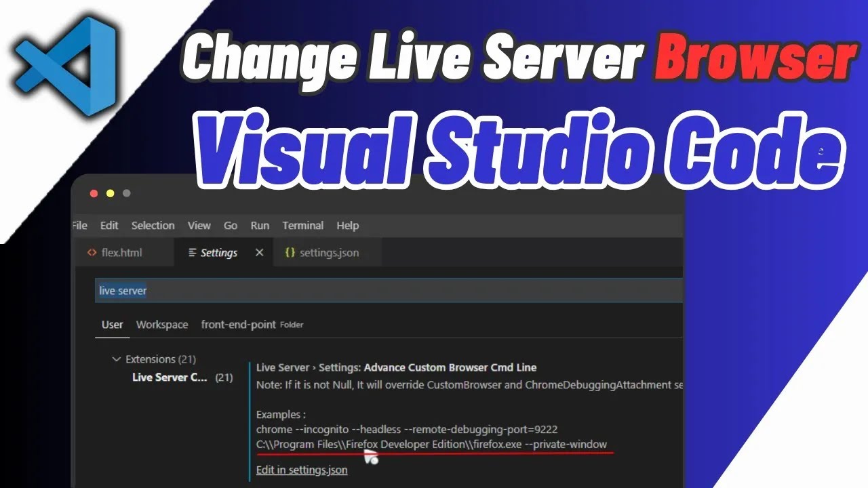Open the Edit in settings.json link
868x488 pixels.
coord(302,470)
